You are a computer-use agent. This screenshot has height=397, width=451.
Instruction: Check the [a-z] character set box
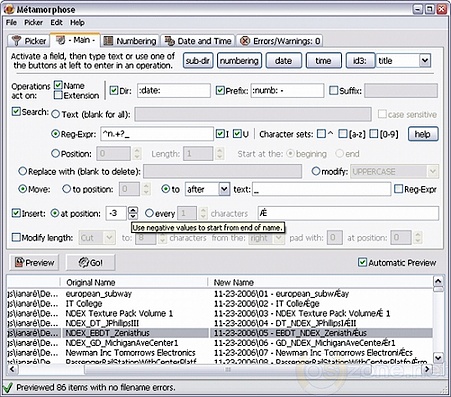coord(343,134)
